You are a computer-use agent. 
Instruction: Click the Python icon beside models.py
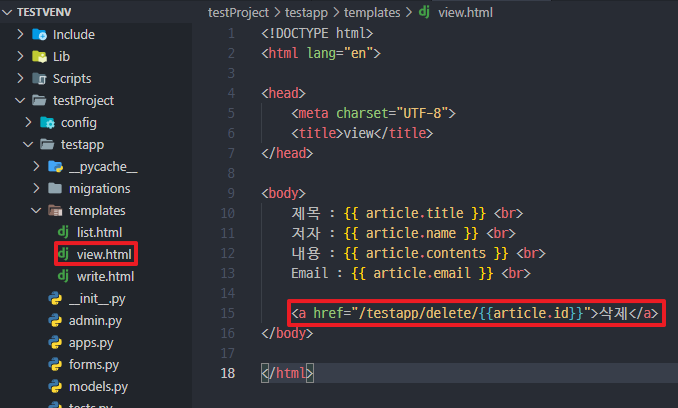[55, 386]
